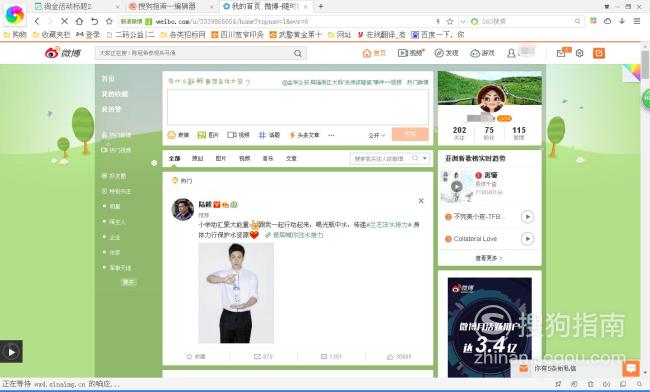This screenshot has width=650, height=392.
Task: Play the 不完美小孩-TFB track
Action: coord(527,217)
